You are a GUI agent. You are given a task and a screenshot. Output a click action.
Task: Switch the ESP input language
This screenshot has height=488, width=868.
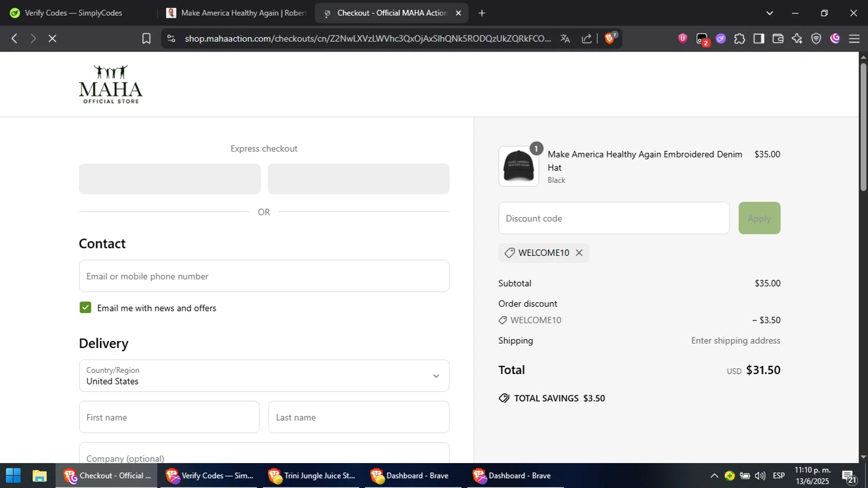[779, 476]
